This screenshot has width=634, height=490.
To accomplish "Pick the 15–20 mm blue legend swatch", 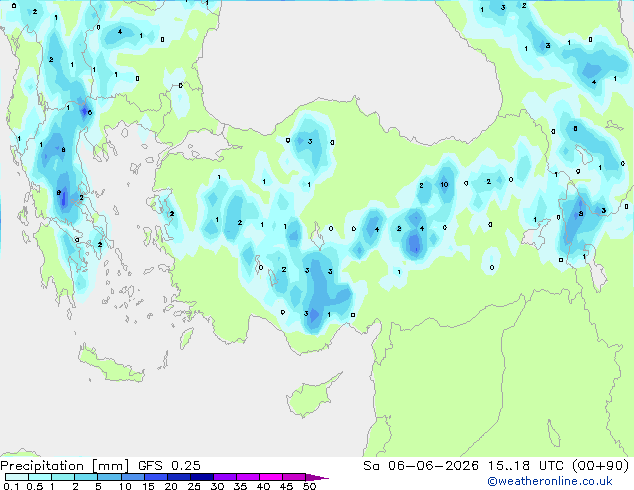I will click(156, 477).
